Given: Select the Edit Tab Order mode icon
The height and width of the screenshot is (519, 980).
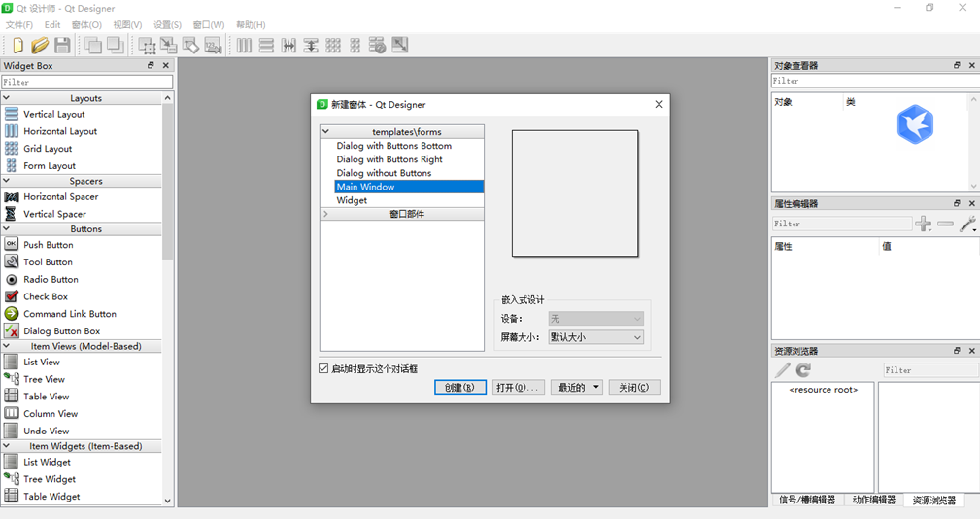Looking at the screenshot, I should [x=213, y=45].
